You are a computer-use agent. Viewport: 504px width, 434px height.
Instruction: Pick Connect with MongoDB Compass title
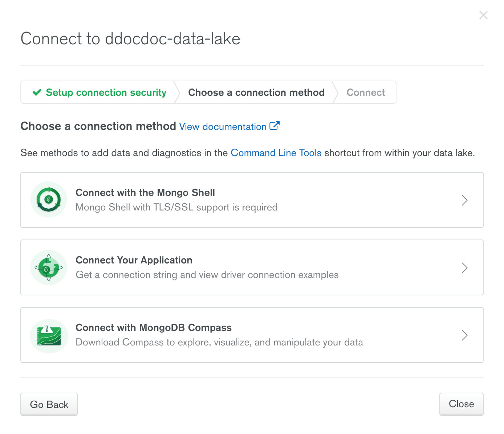coord(154,328)
